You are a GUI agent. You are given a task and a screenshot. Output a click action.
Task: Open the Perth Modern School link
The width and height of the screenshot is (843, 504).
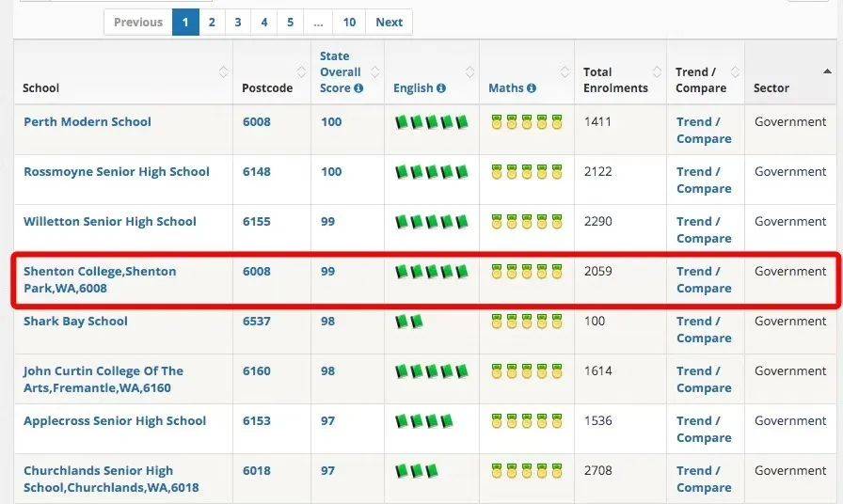pyautogui.click(x=87, y=122)
